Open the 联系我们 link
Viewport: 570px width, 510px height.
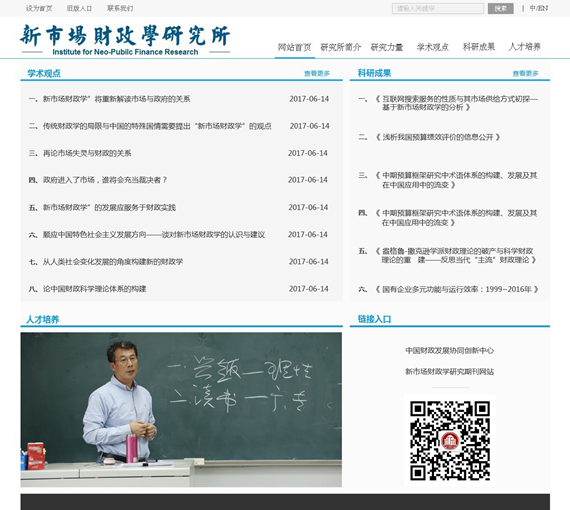point(120,8)
